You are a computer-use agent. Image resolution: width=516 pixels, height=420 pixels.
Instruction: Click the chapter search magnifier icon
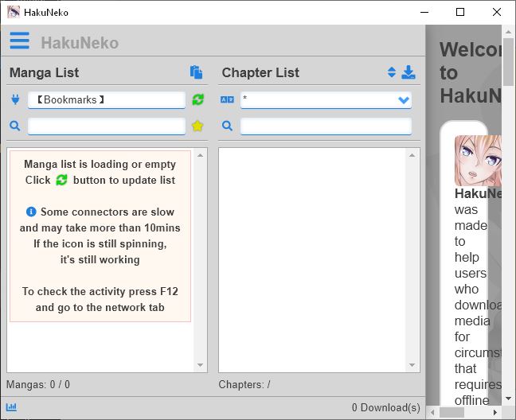227,126
